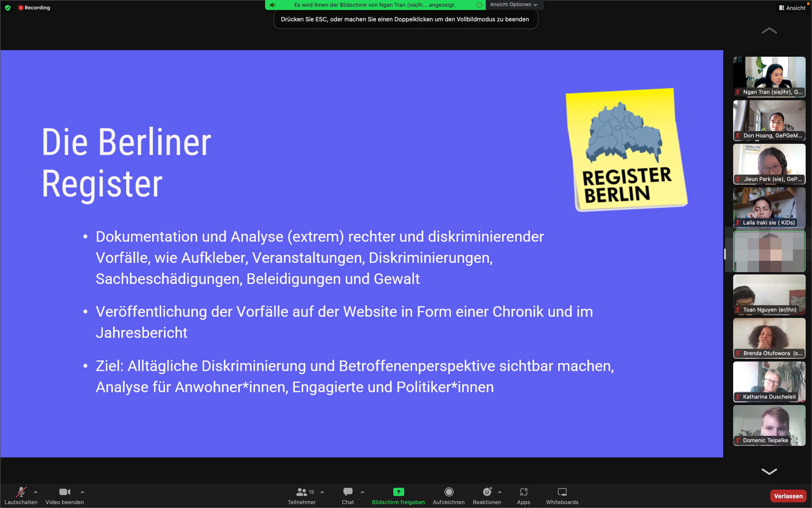Select Laila Iraki video thumbnail

[x=769, y=207]
